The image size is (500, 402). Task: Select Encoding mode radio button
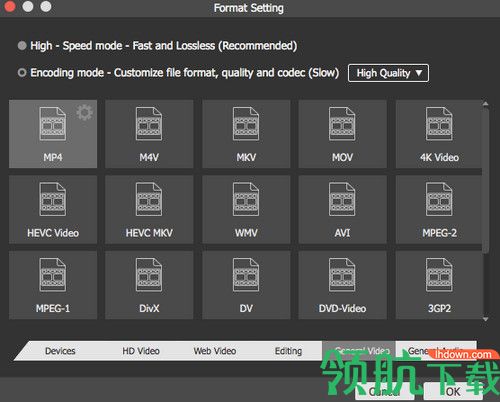coord(22,73)
